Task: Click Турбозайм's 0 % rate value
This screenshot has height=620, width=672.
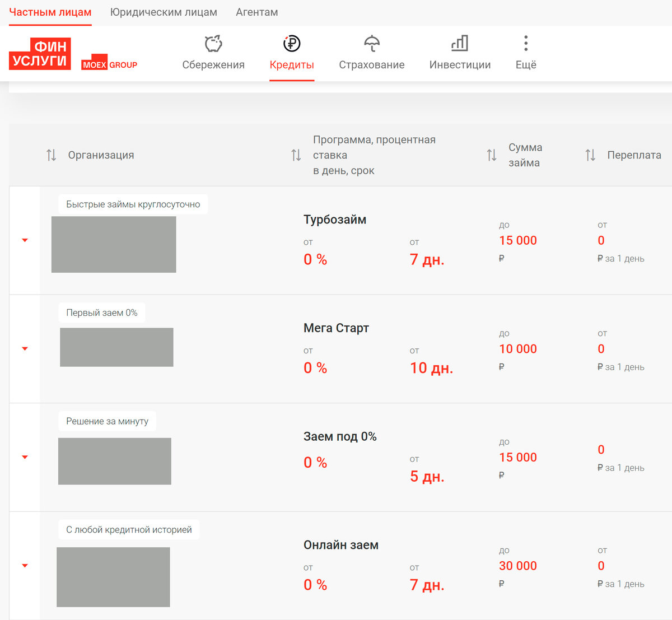Action: [315, 259]
